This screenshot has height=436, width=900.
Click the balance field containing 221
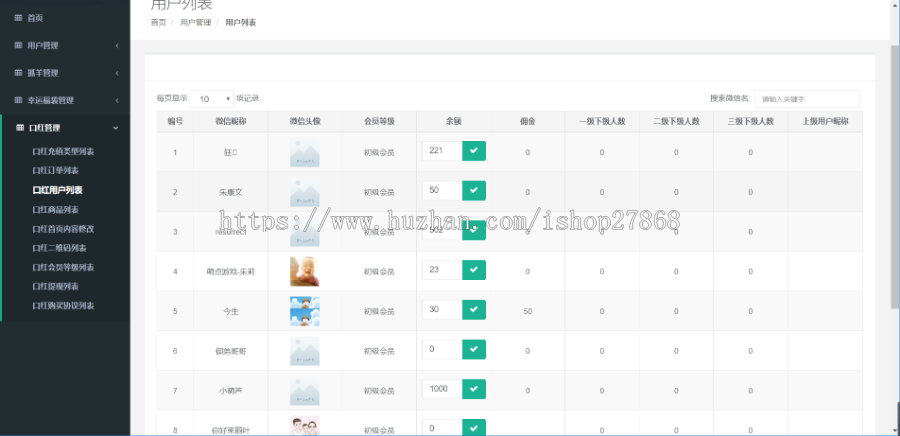[442, 151]
